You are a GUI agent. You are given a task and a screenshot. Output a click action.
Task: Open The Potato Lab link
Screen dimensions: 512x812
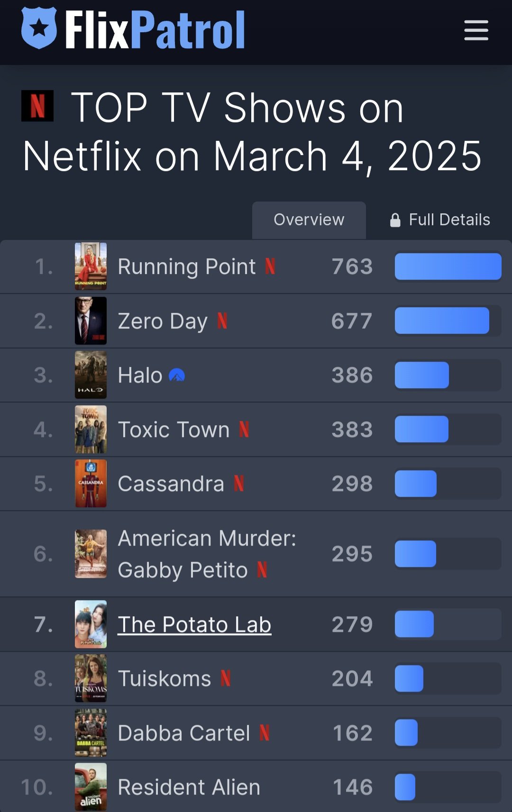coord(194,624)
